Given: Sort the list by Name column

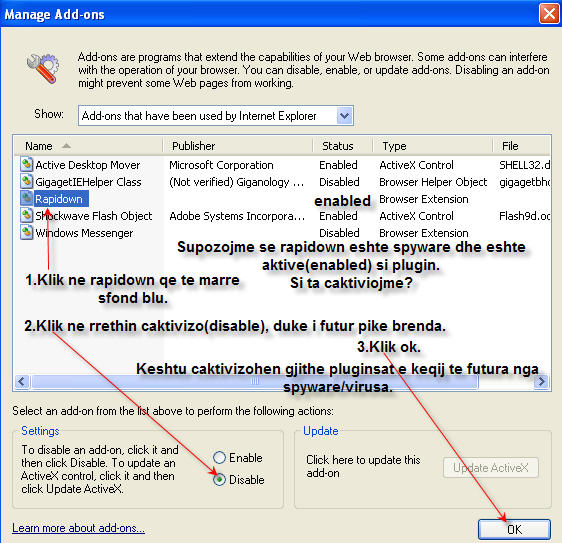Looking at the screenshot, I should pos(87,146).
